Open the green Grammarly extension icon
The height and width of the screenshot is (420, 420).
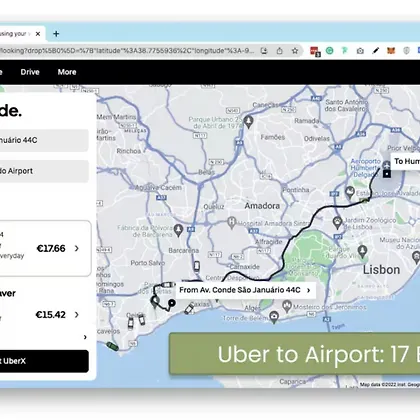[329, 51]
